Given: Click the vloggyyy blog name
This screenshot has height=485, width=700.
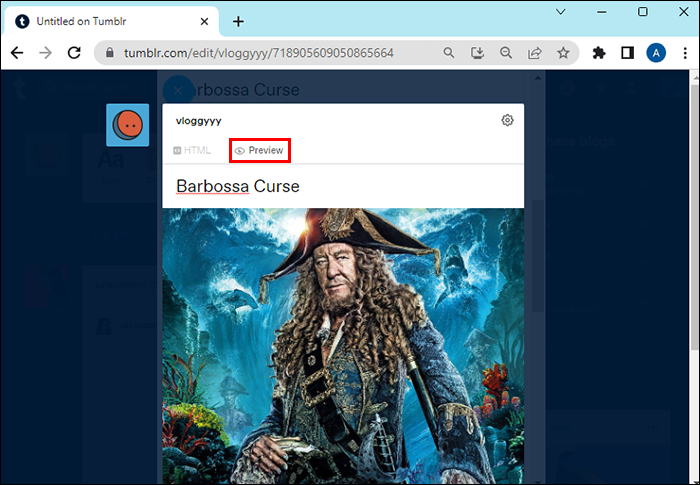Looking at the screenshot, I should pos(199,121).
